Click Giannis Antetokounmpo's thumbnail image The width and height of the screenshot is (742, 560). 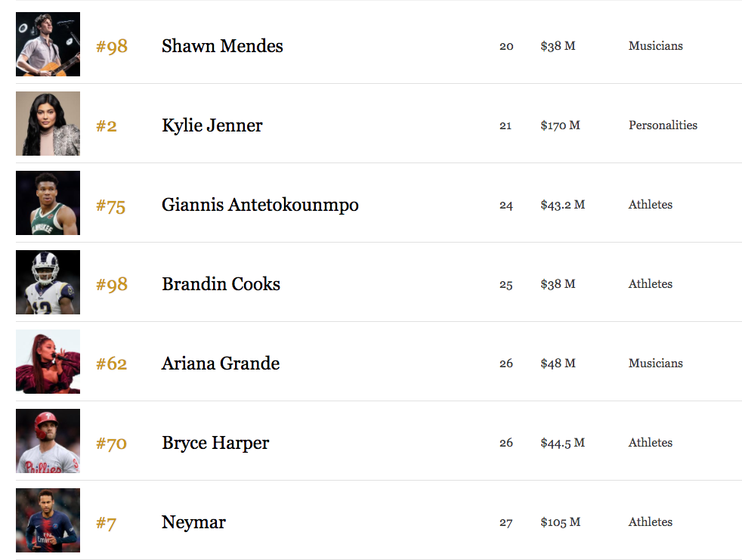(x=48, y=203)
